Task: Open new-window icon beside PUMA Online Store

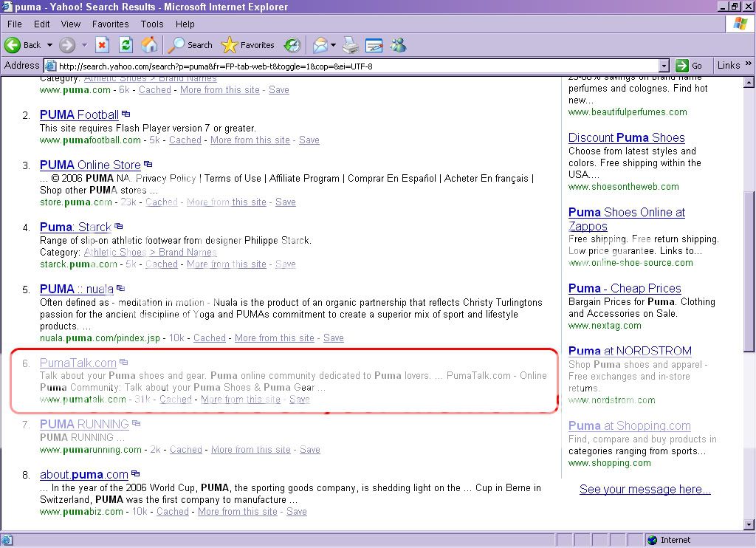Action: click(x=148, y=164)
